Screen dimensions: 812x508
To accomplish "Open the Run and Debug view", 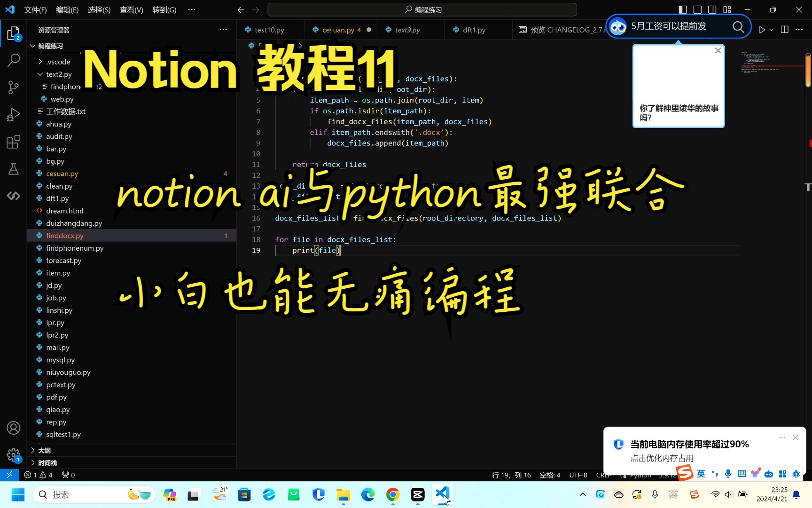I will pyautogui.click(x=13, y=114).
